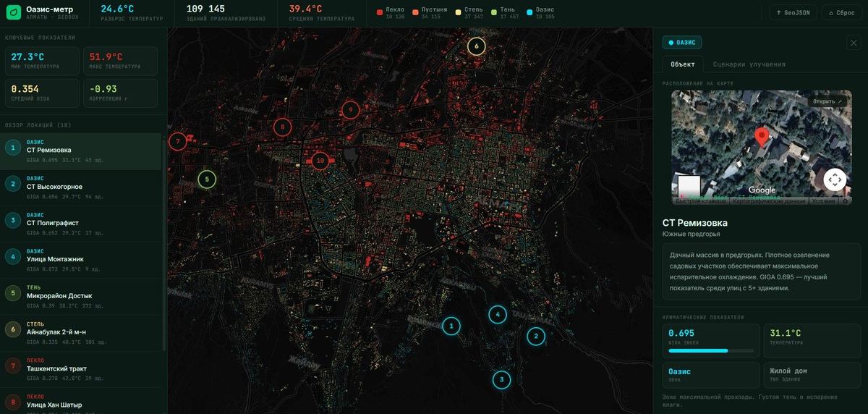Export data with GeoJSON button
The height and width of the screenshot is (414, 868).
(794, 12)
